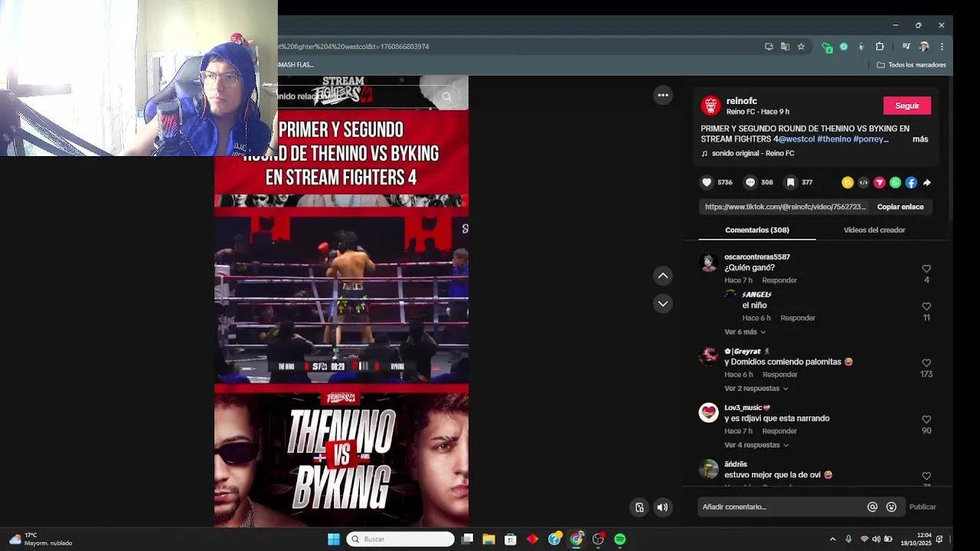
Task: Expand 'Ver 2 respuestas' under Greyrat's comment
Action: (756, 389)
